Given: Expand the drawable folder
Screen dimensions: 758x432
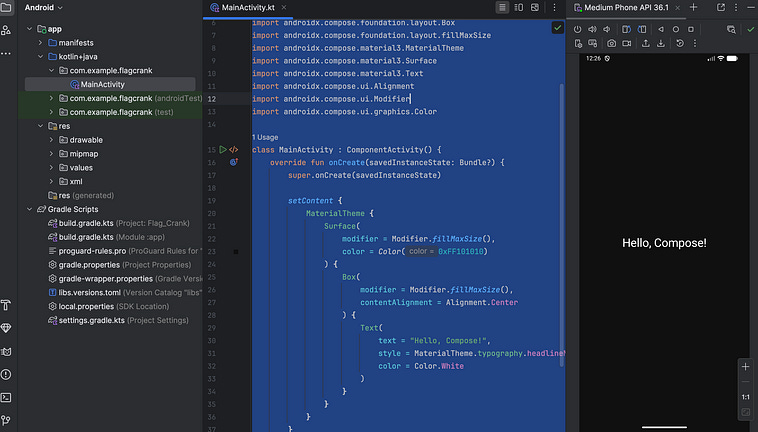Looking at the screenshot, I should pos(51,140).
